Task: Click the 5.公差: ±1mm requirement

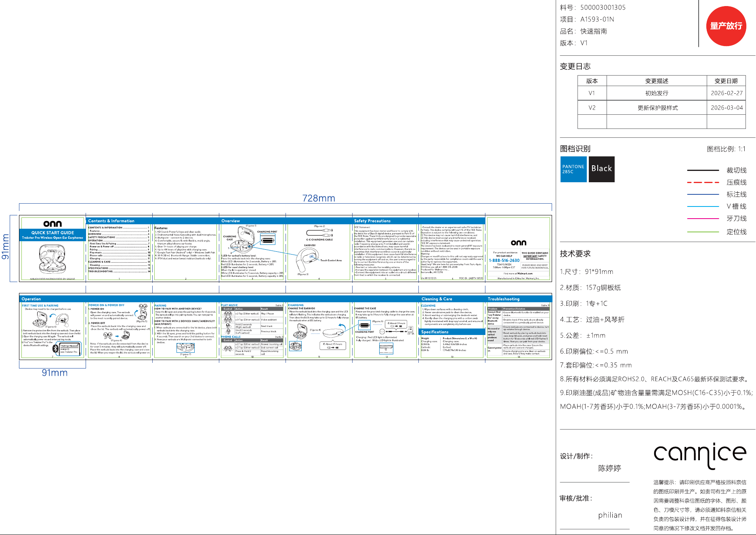Action: click(583, 335)
